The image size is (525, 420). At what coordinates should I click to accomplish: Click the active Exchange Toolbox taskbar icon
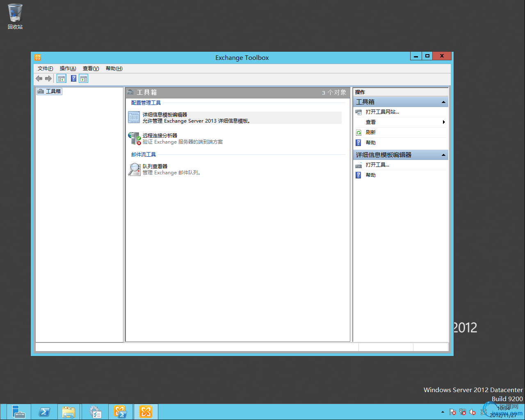click(x=146, y=412)
